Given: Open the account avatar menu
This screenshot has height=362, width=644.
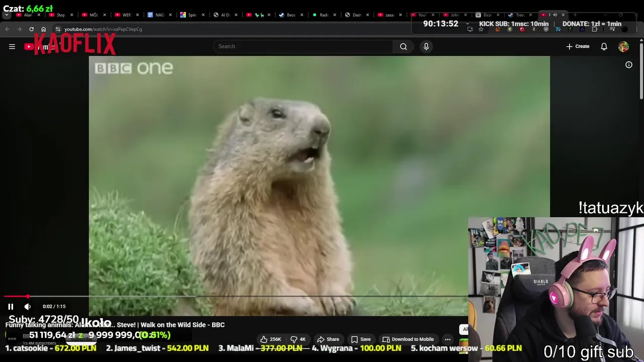Looking at the screenshot, I should (x=623, y=47).
